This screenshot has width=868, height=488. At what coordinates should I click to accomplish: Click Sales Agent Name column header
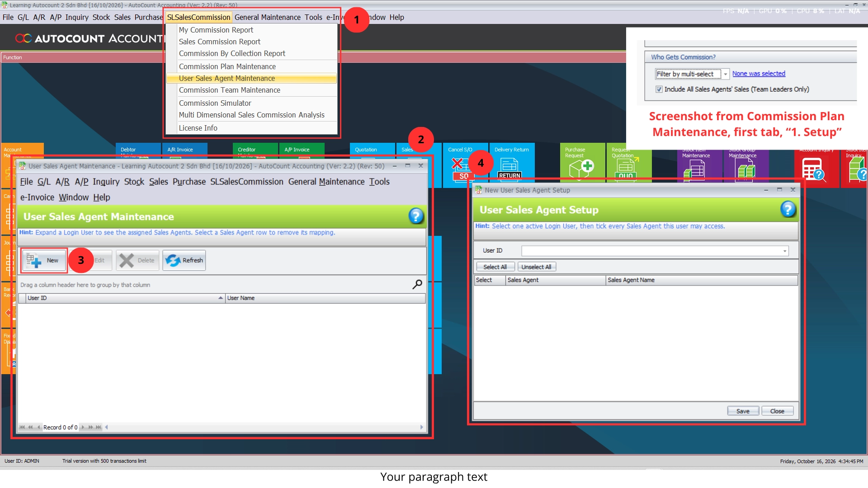(701, 280)
